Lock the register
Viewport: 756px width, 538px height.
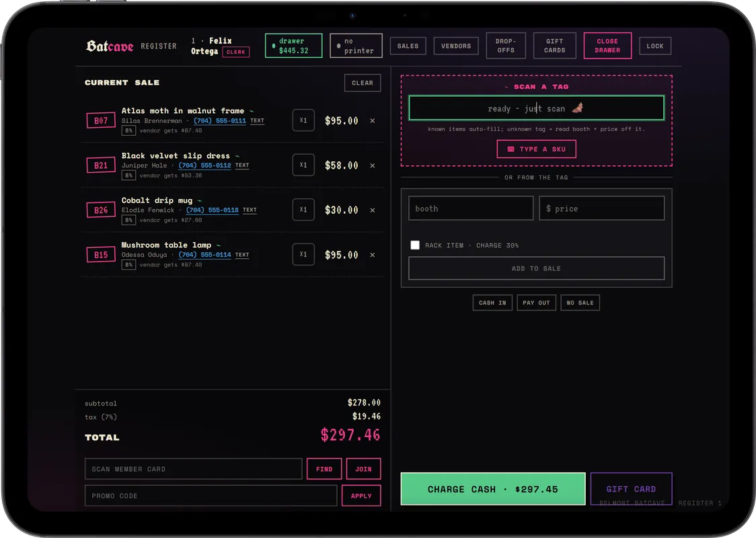(655, 46)
